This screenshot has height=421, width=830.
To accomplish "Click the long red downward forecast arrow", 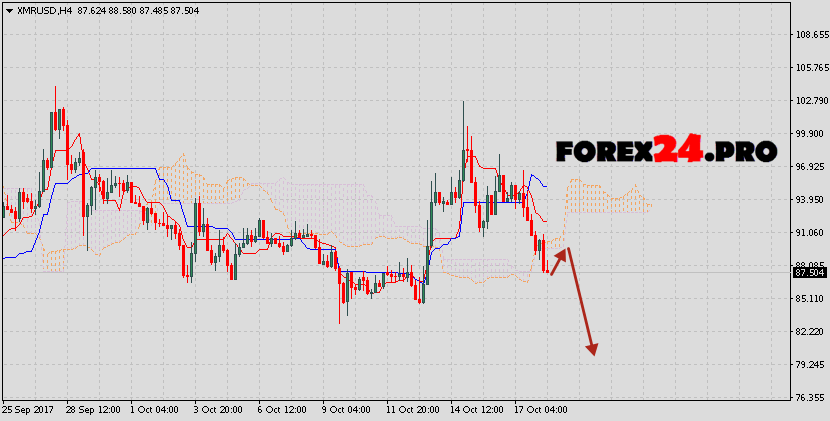I will (582, 305).
